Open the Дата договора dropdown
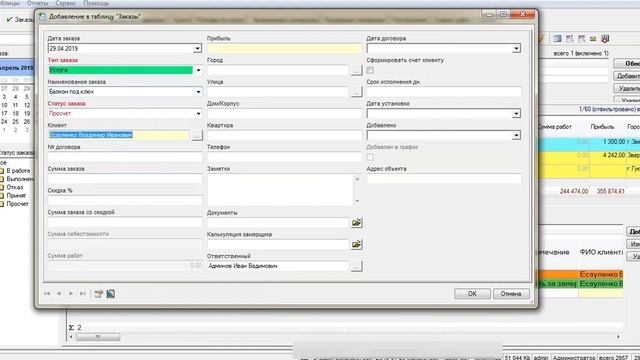Image resolution: width=640 pixels, height=360 pixels. pos(516,49)
